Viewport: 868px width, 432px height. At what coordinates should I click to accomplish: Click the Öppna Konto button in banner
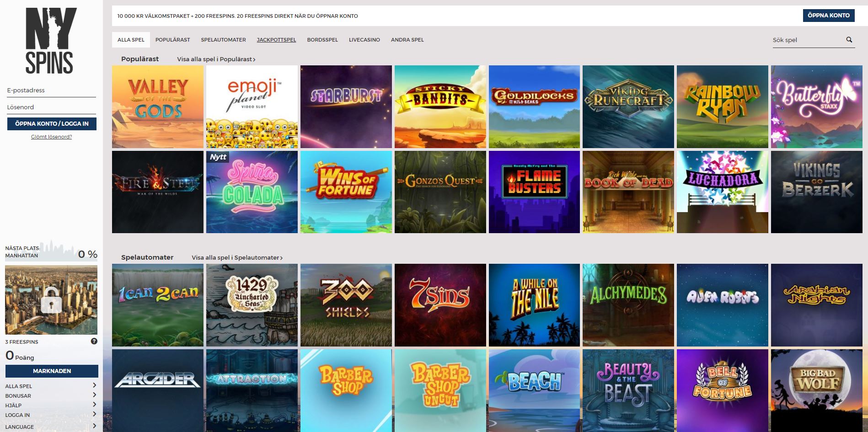tap(828, 16)
